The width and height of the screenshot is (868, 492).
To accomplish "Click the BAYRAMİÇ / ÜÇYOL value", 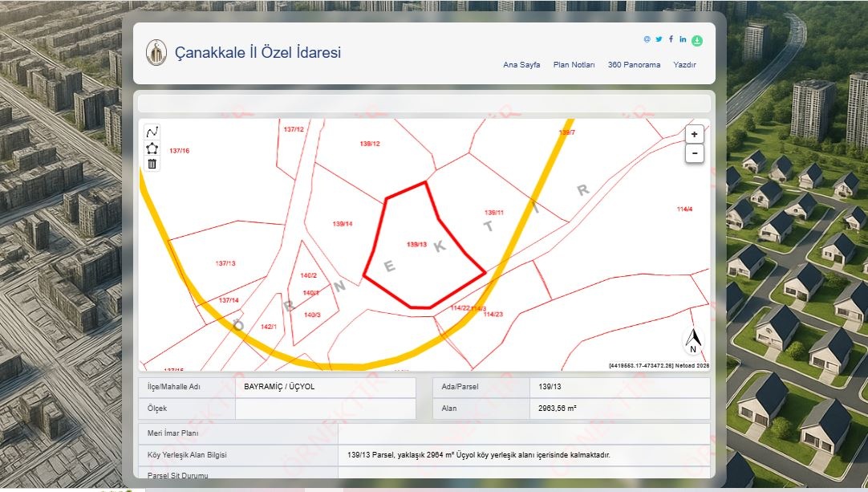I will point(279,387).
